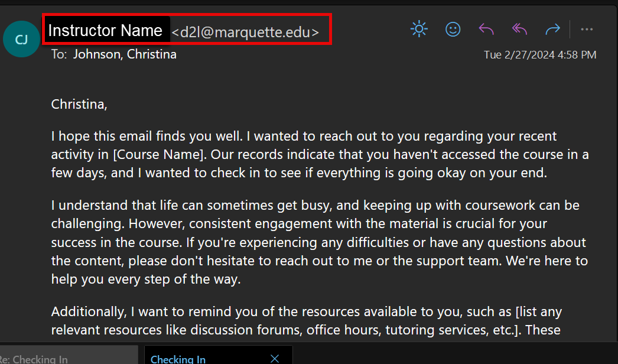Click the "I understand that life" paragraph
Viewport: 618px width, 364px height.
point(320,242)
